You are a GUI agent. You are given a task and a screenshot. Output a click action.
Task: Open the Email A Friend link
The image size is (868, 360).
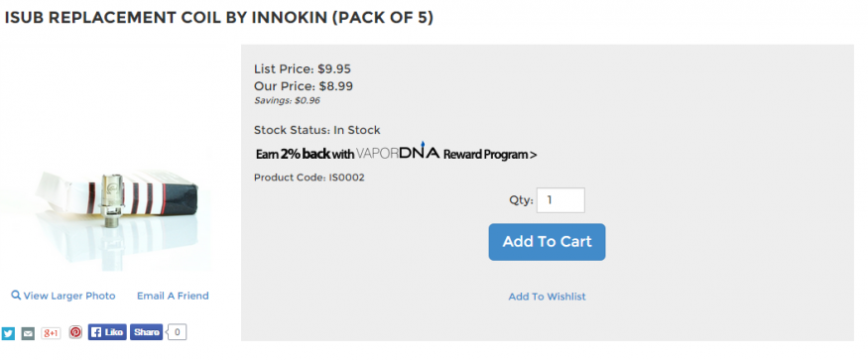173,296
